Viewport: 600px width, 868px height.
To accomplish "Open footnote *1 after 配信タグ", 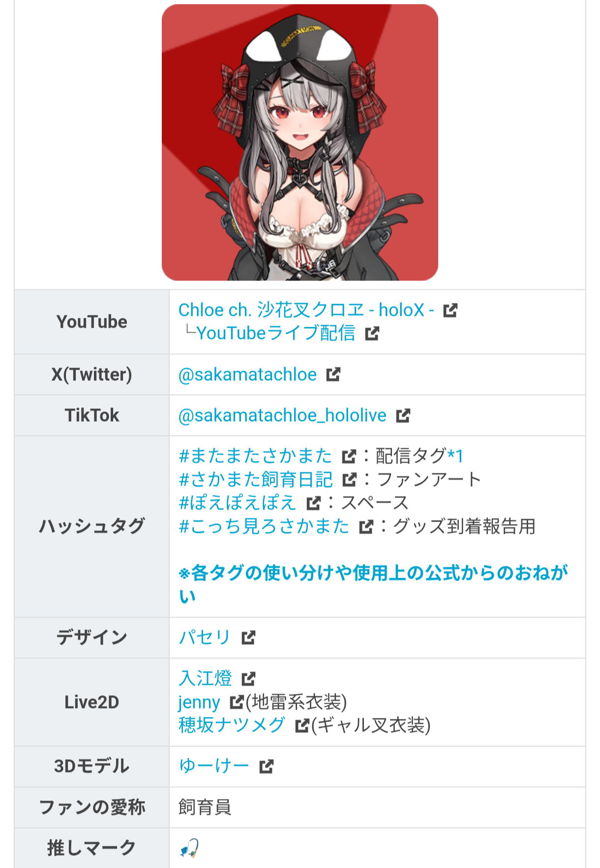I will [x=455, y=455].
